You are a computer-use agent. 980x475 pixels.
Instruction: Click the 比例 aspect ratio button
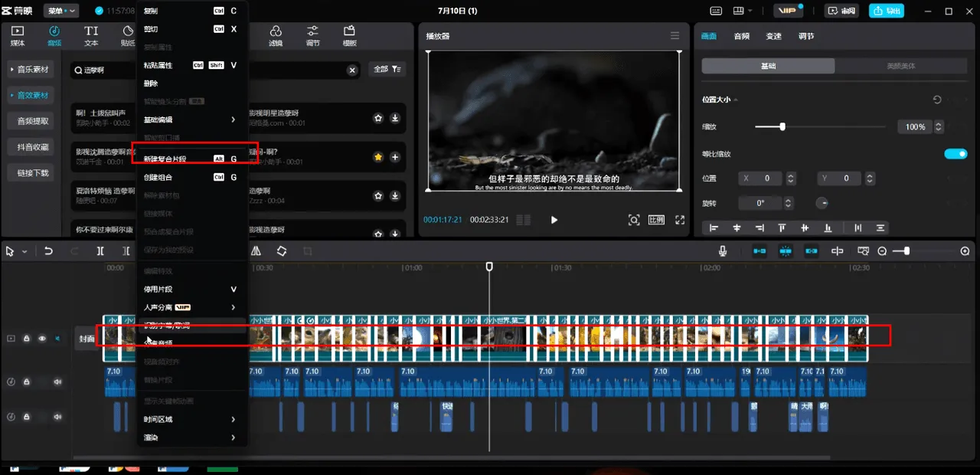click(x=657, y=220)
